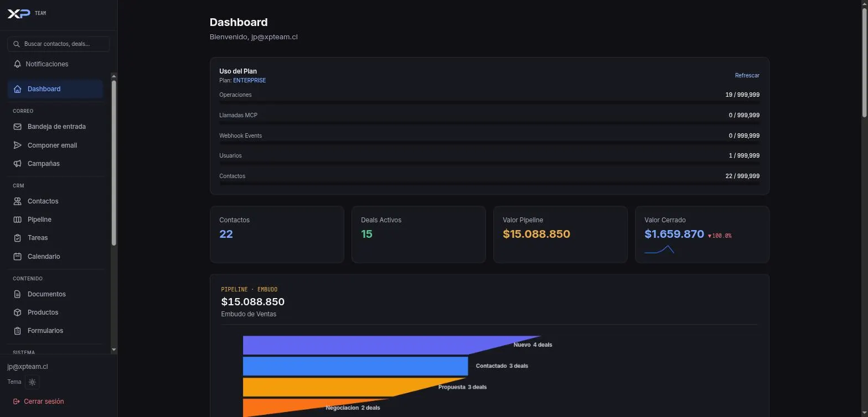
Task: Click the sidebar scroll up arrow
Action: pyautogui.click(x=114, y=76)
